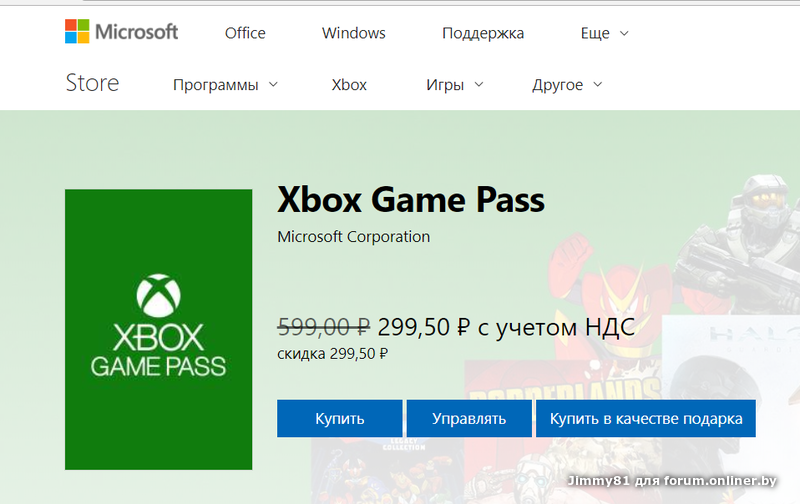Expand the Еще dropdown menu
Viewport: 800px width, 504px height.
click(x=605, y=33)
